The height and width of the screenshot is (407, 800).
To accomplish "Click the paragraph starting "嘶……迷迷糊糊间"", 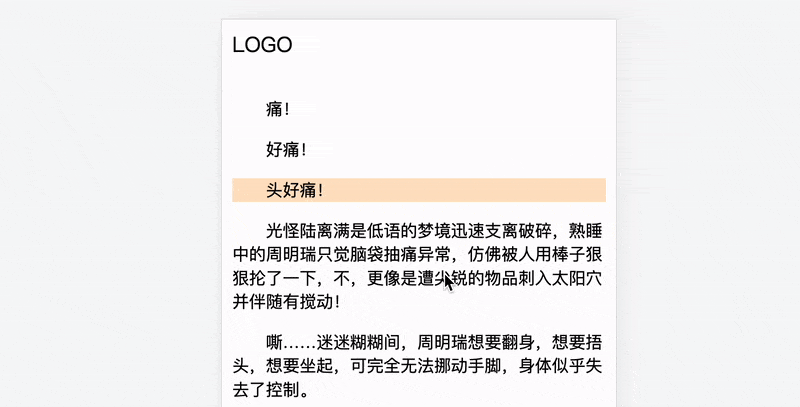I will [418, 366].
